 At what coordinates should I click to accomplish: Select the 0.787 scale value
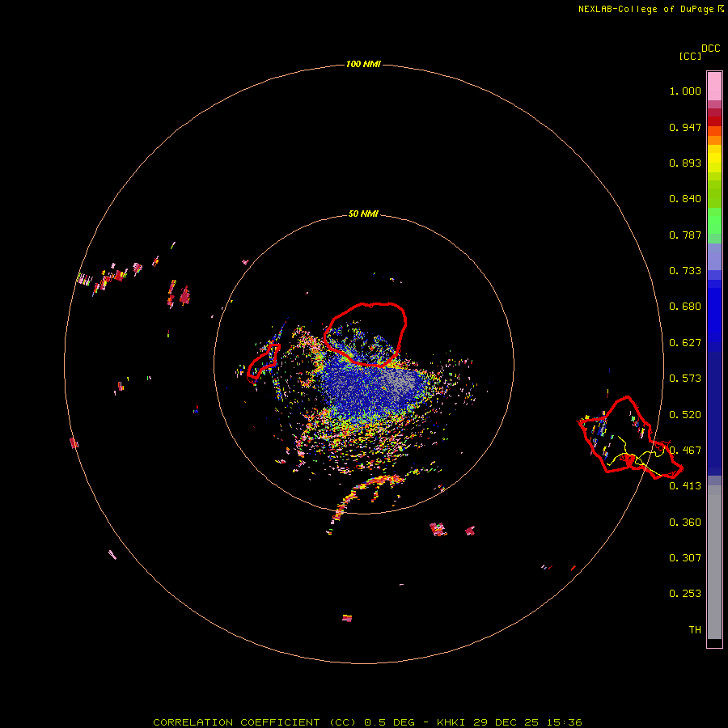coord(685,235)
